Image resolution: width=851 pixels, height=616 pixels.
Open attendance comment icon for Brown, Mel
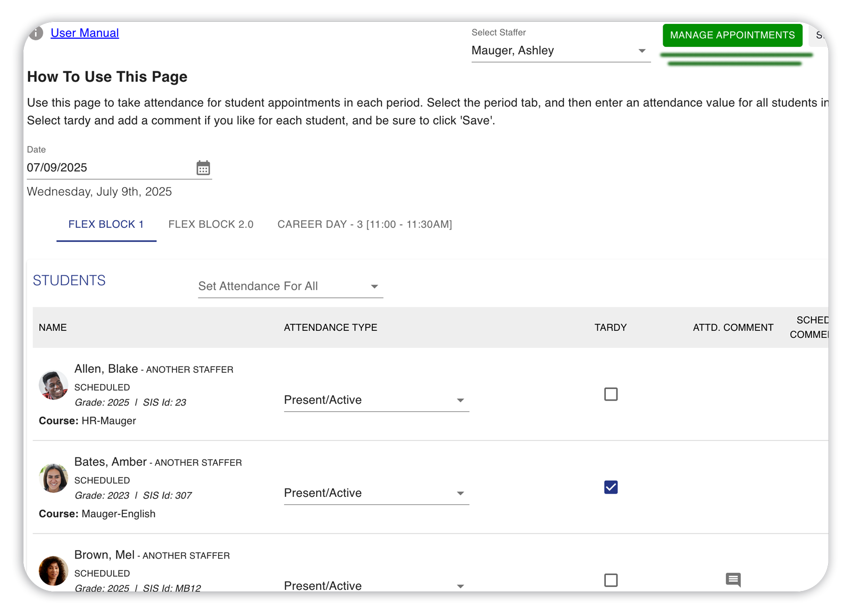pos(733,580)
